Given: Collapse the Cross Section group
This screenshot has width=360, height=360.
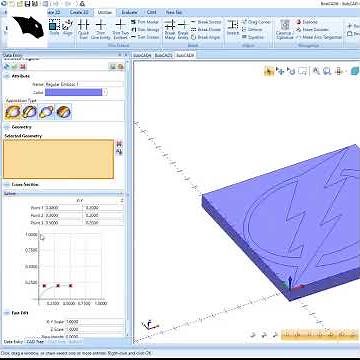Looking at the screenshot, I should [x=7, y=184].
